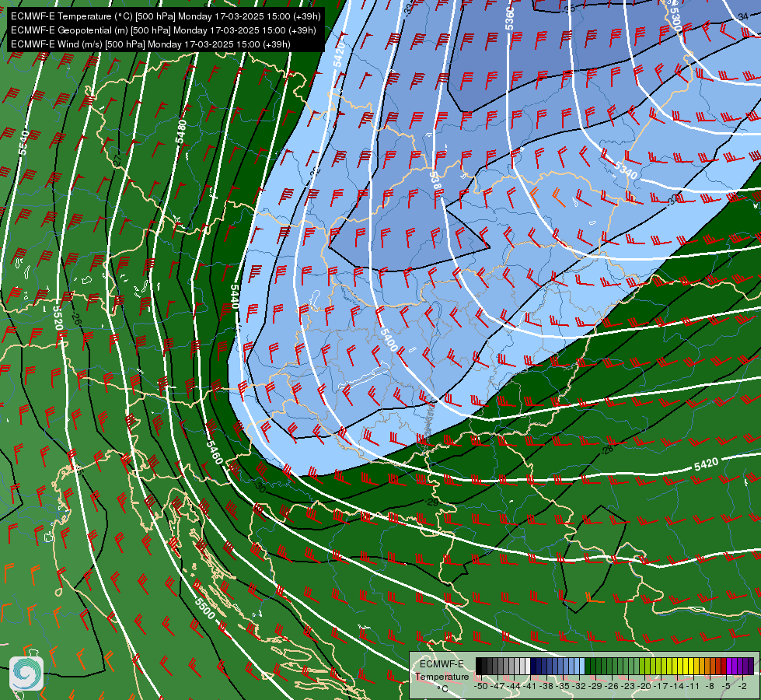Click the ECMWF-E Temperature legend title
761x700 pixels.
coord(442,670)
